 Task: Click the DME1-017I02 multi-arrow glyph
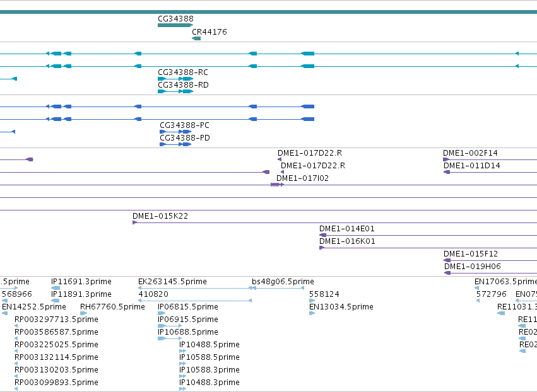(x=277, y=185)
